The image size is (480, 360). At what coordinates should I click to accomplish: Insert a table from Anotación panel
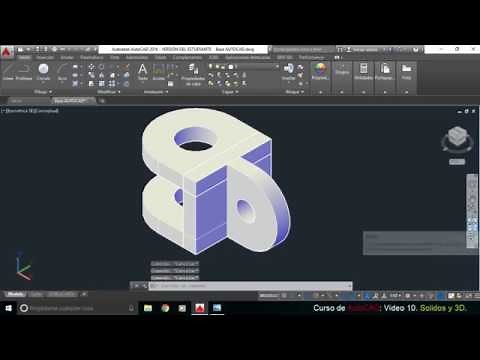tap(171, 84)
